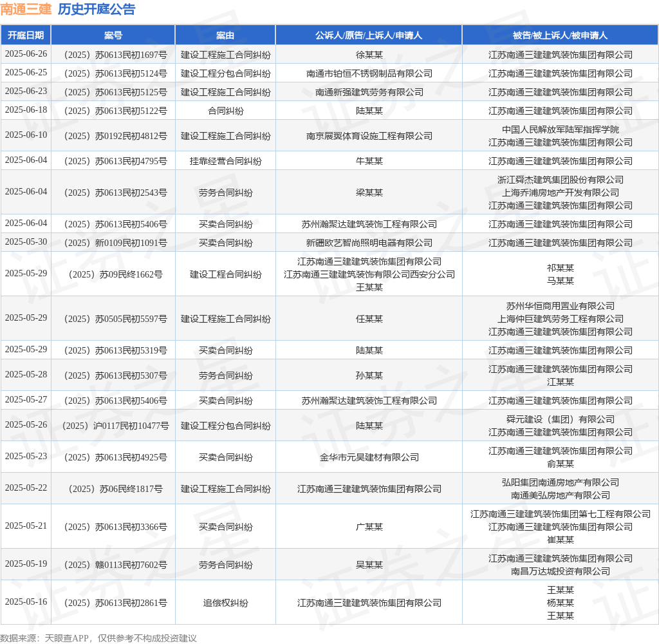
Task: Click defendant 南通美弘房地产有限公司
Action: click(x=561, y=495)
